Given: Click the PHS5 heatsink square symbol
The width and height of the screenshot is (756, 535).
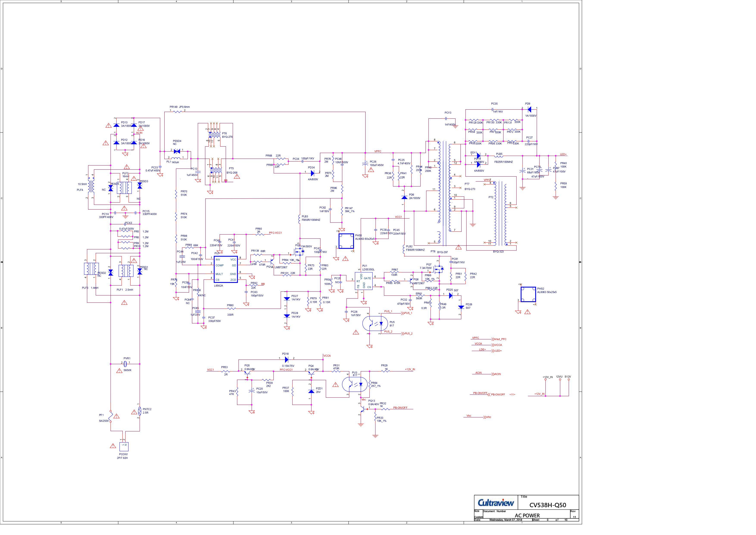Looking at the screenshot, I should (x=346, y=241).
